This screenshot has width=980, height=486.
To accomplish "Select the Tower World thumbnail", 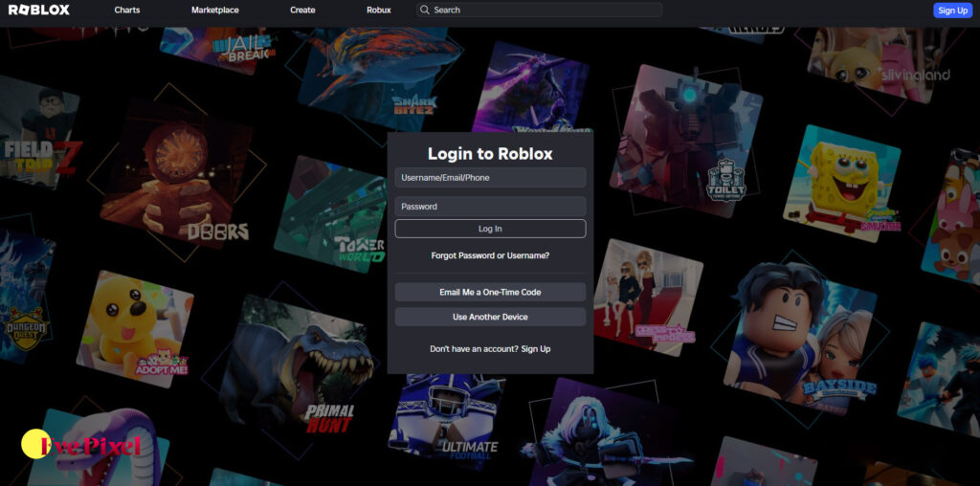I will point(331,215).
